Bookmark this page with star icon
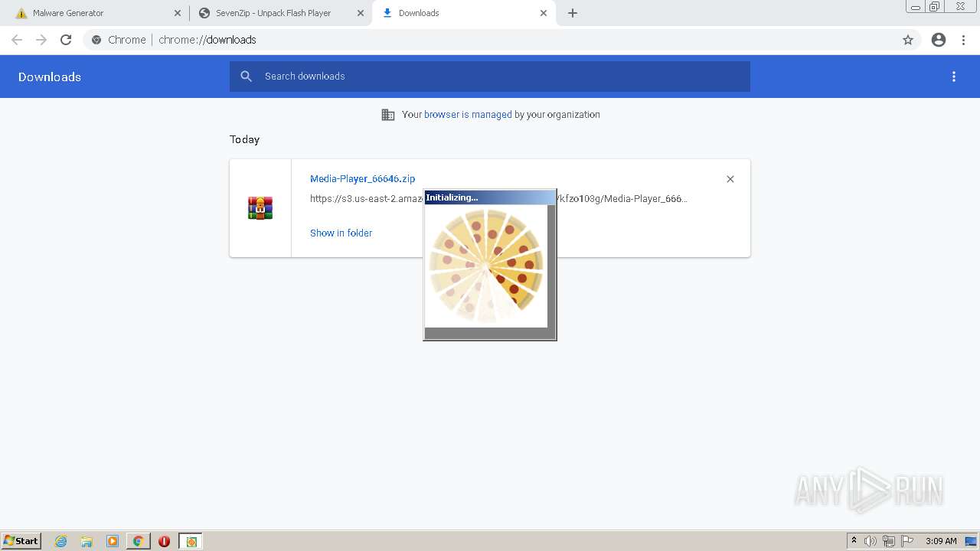This screenshot has width=980, height=551. coord(908,40)
